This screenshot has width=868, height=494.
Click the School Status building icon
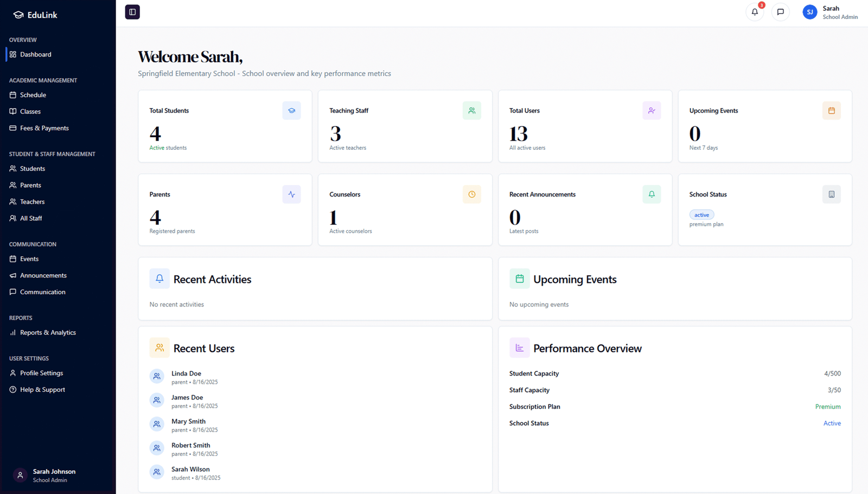[831, 194]
